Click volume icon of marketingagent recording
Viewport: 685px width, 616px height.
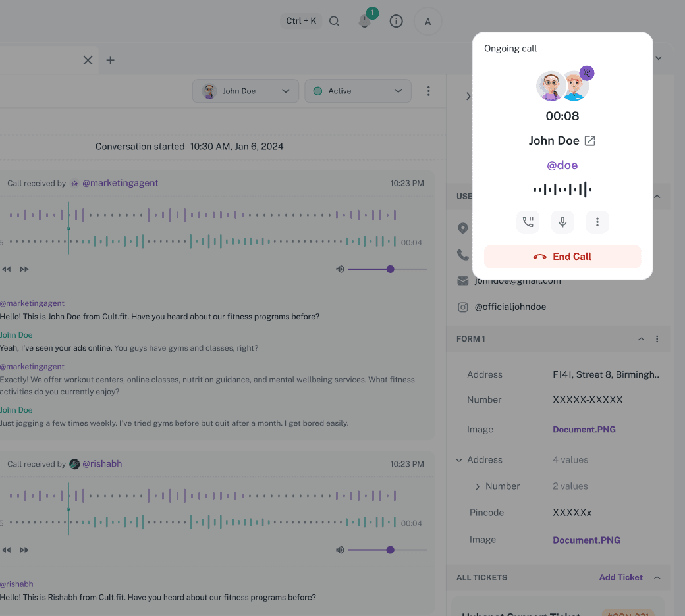click(x=340, y=269)
